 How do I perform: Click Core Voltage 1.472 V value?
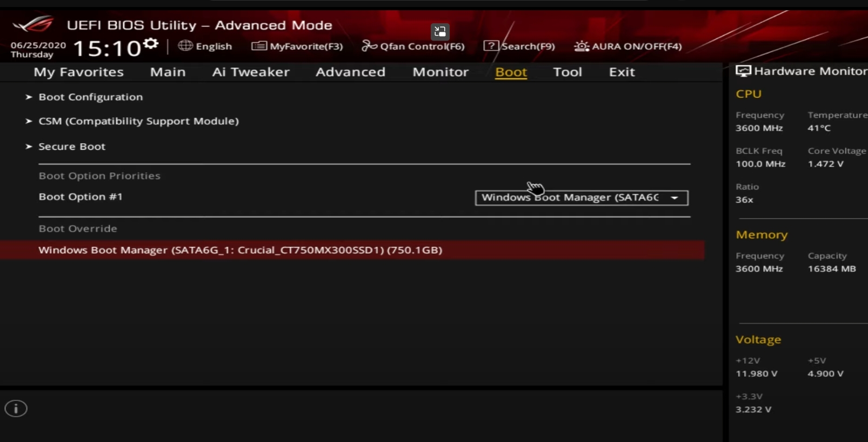click(825, 164)
